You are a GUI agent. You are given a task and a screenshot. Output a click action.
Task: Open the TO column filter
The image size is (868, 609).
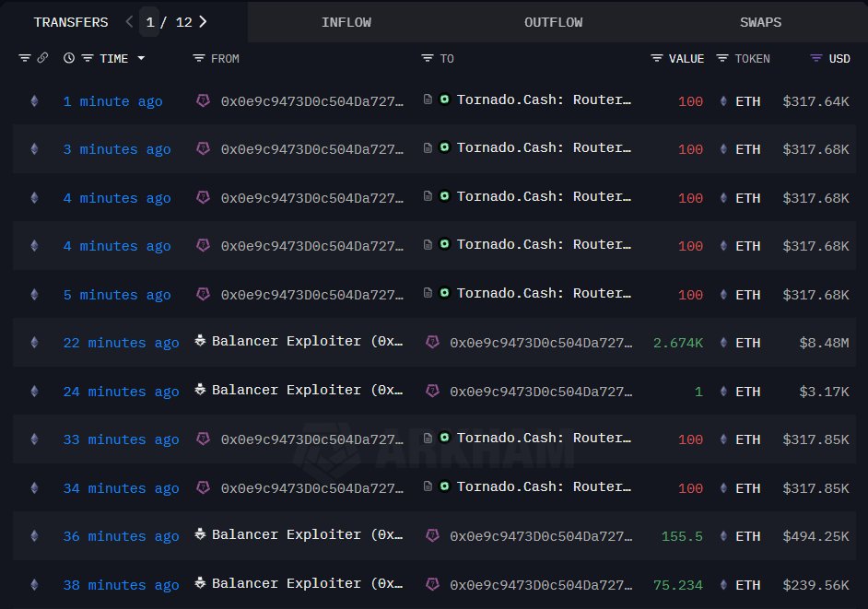tap(427, 57)
